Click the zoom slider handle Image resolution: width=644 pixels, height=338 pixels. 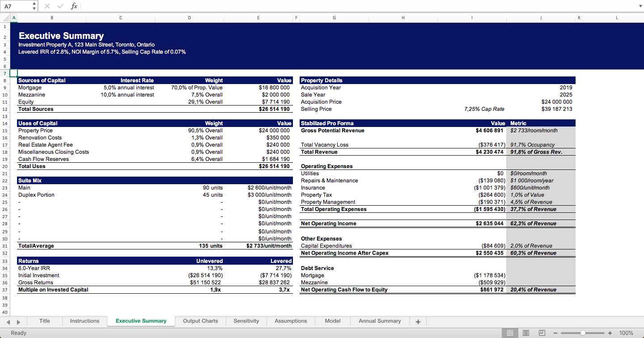click(x=583, y=333)
